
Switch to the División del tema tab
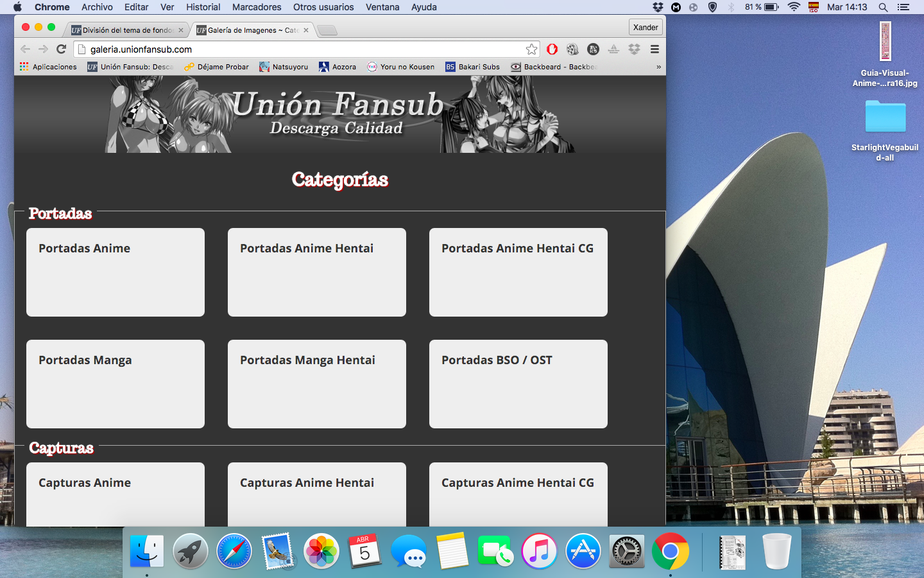click(127, 30)
